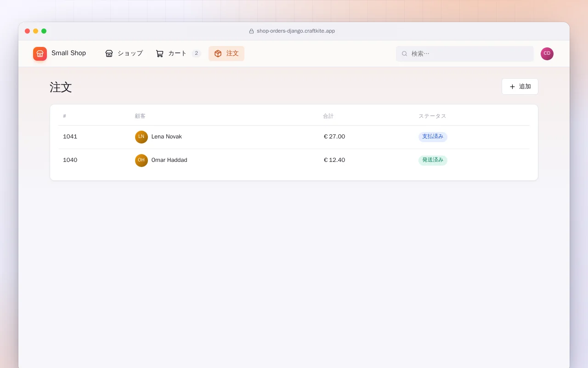Viewport: 588px width, 368px height.
Task: Select the 注文 tab
Action: [x=226, y=53]
